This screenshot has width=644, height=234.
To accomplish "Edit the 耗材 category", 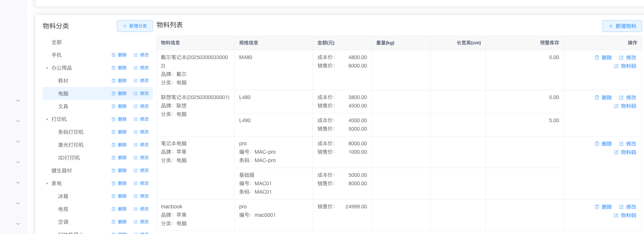I will pos(141,81).
